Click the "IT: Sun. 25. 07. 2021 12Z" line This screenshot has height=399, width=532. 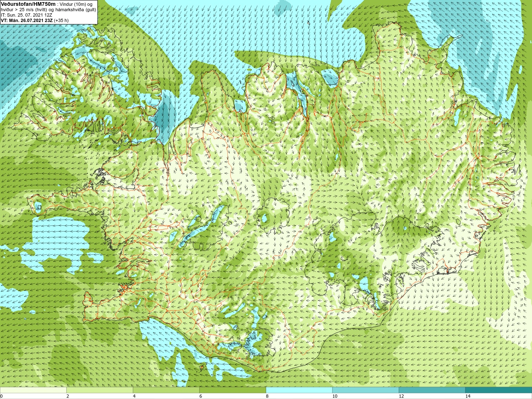27,15
